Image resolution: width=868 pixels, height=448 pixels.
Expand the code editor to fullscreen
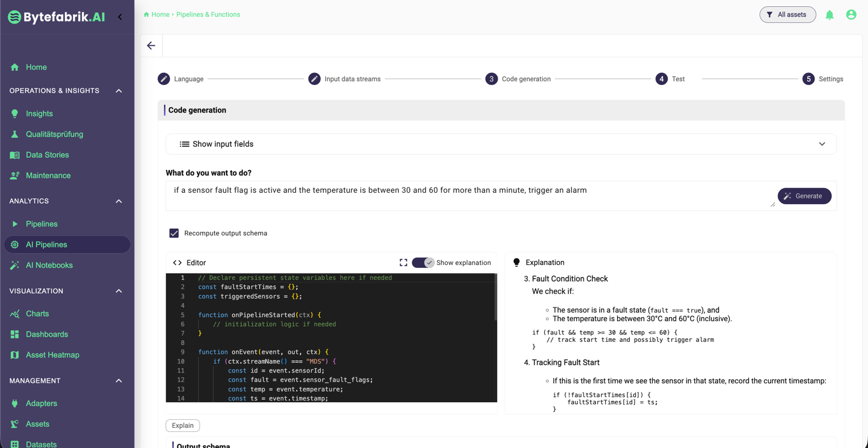[x=404, y=263]
